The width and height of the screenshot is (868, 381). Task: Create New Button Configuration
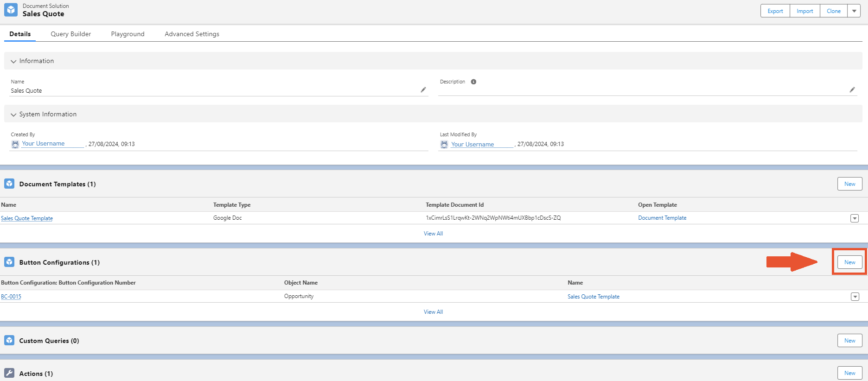(x=849, y=262)
